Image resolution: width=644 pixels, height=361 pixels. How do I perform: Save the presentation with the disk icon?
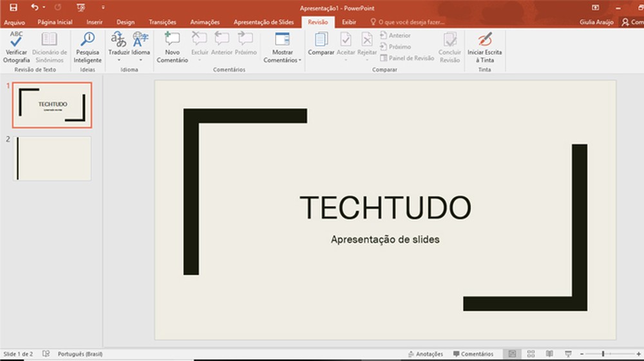pyautogui.click(x=13, y=7)
